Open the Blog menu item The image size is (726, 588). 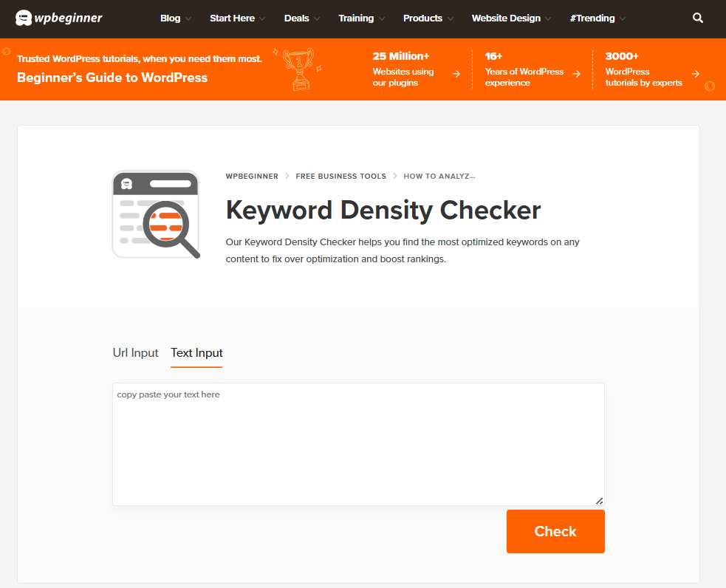point(171,18)
